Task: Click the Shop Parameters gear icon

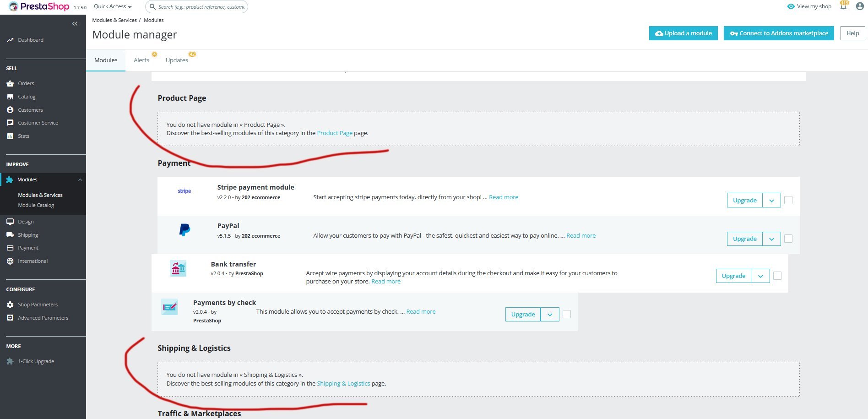Action: (10, 305)
